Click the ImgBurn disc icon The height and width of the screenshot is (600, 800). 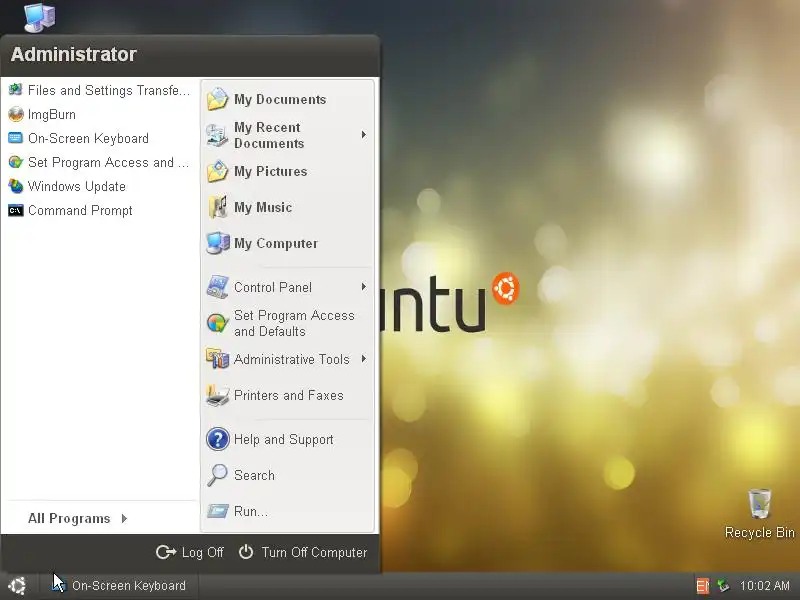[16, 114]
